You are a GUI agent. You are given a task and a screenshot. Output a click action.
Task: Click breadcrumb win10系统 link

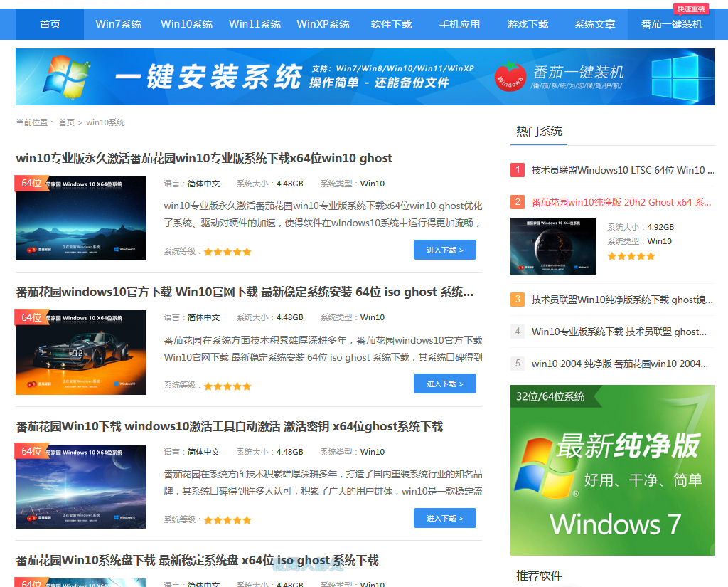[105, 122]
